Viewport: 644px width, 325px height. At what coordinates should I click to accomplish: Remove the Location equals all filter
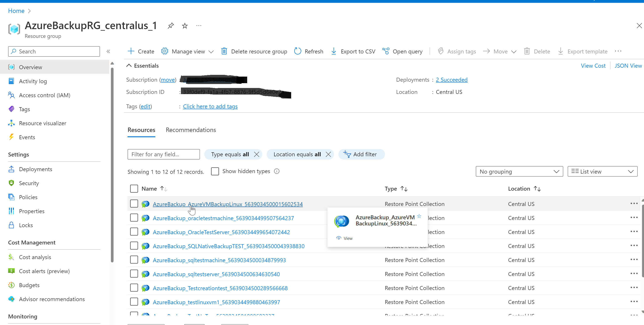click(328, 154)
